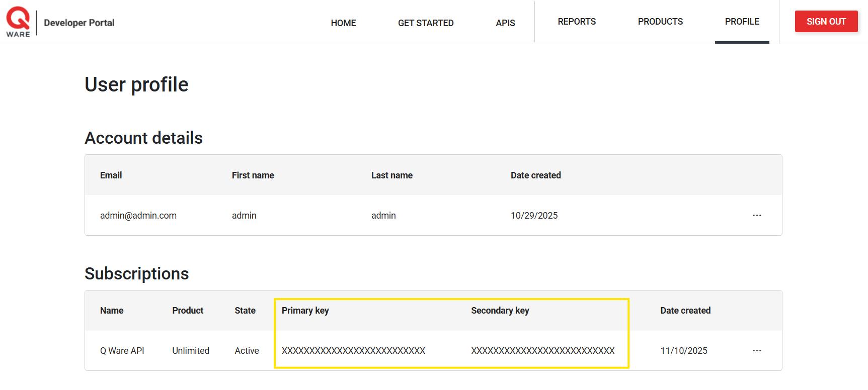Click the Unlimited product entry

click(x=191, y=350)
